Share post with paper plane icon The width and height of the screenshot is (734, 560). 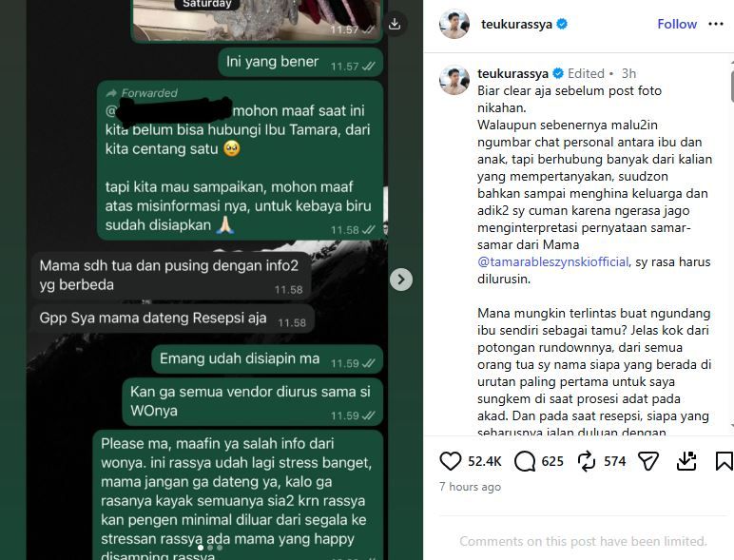pos(648,461)
